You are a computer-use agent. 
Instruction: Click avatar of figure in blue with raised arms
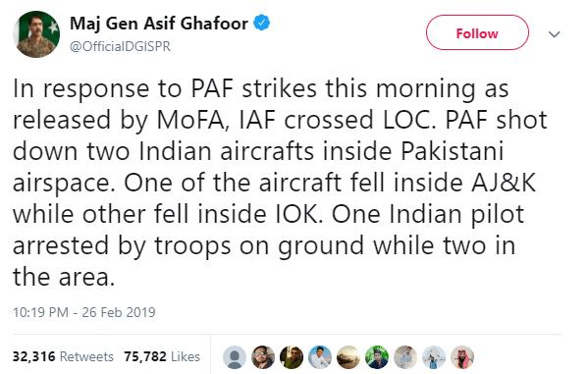(x=434, y=357)
